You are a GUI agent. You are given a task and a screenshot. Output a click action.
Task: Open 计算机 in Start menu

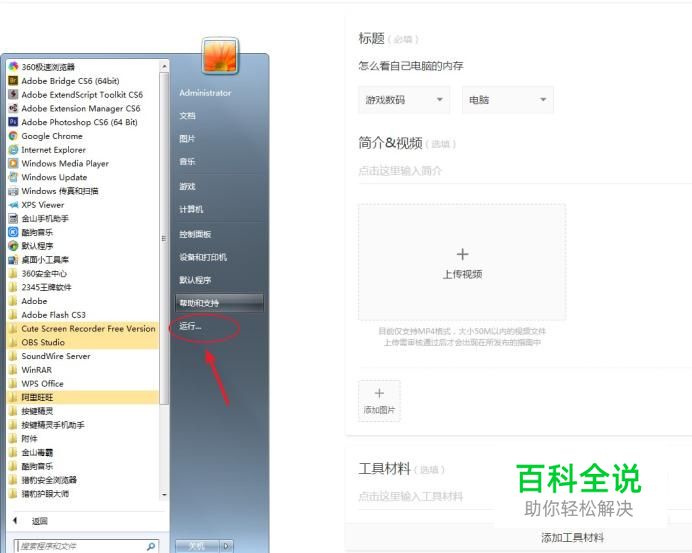pos(191,209)
